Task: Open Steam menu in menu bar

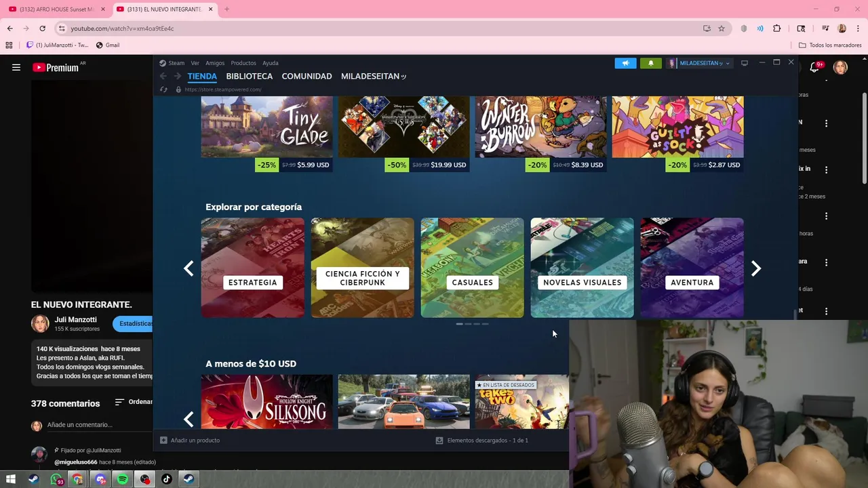Action: click(x=176, y=63)
